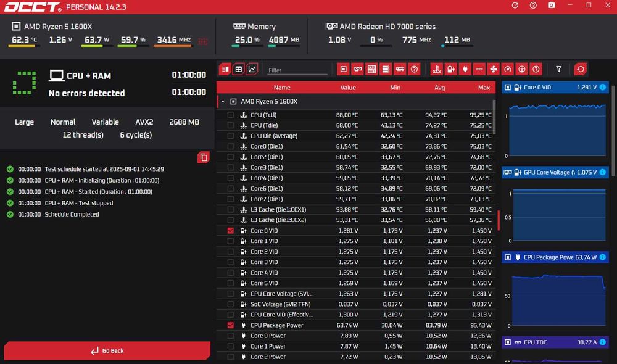Click the 'Core 2 Power' row name
This screenshot has width=617, height=364.
[268, 357]
